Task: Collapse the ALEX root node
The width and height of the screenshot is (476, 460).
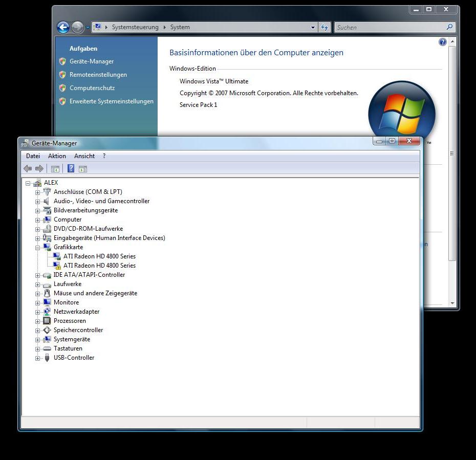Action: (28, 183)
